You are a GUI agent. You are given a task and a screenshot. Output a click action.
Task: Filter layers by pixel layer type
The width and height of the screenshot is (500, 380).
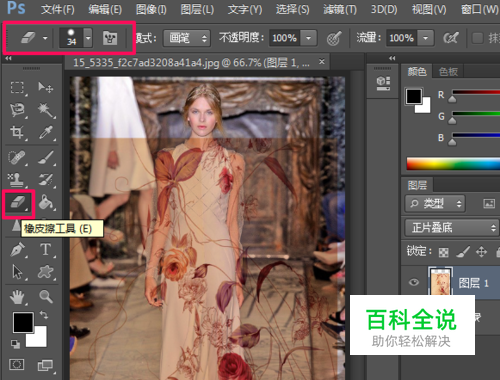click(489, 203)
